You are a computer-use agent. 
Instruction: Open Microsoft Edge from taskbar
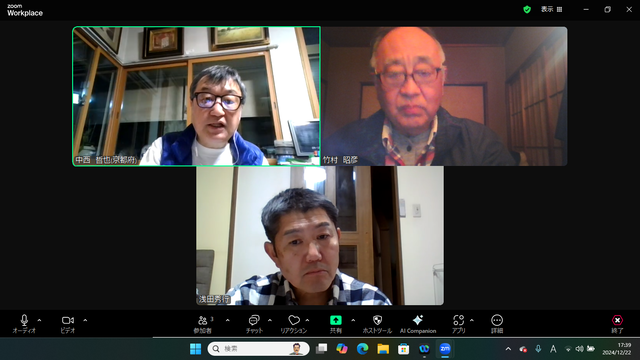click(362, 349)
